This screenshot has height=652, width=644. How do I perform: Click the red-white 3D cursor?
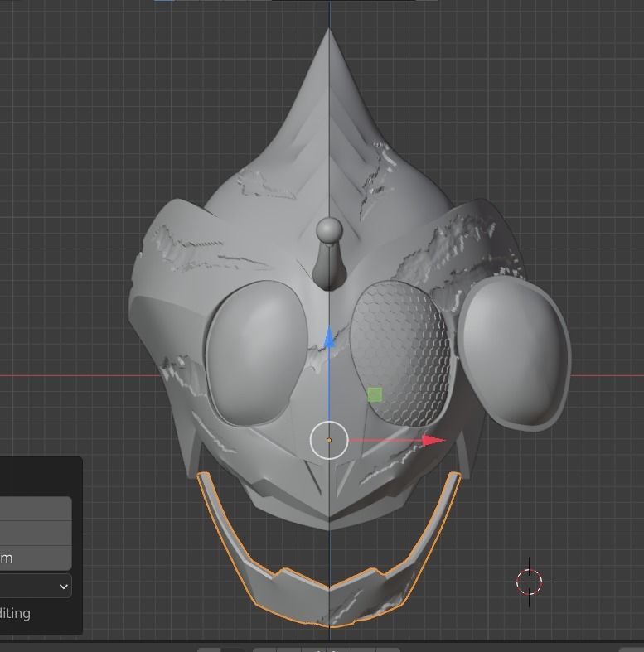tap(529, 582)
